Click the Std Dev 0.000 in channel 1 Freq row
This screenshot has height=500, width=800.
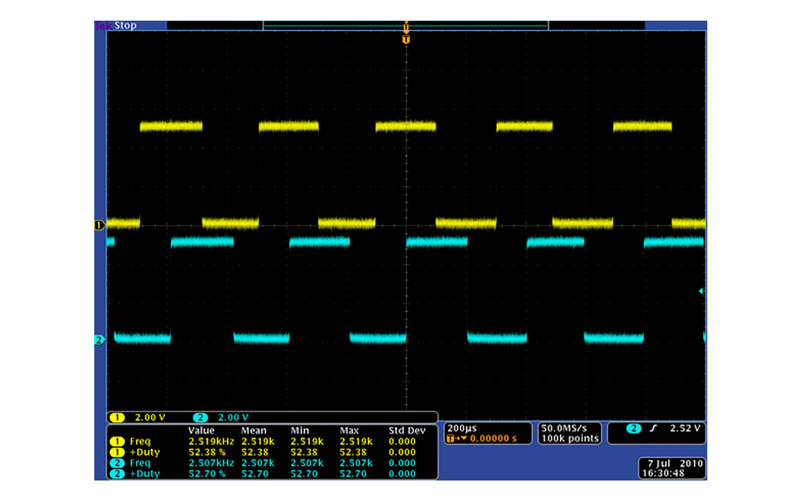[402, 441]
